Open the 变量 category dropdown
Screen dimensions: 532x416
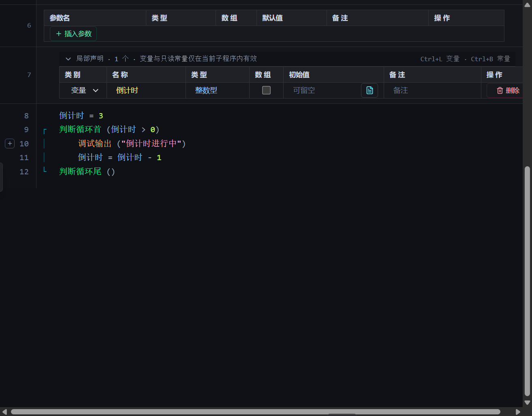click(85, 90)
